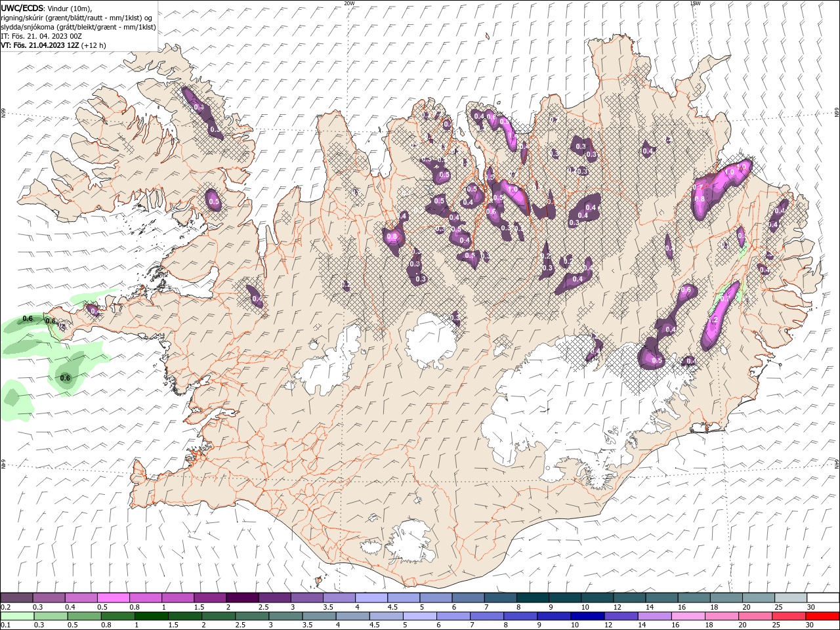Click the rain scale swatch labeled 3
840x630 pixels.
(286, 616)
